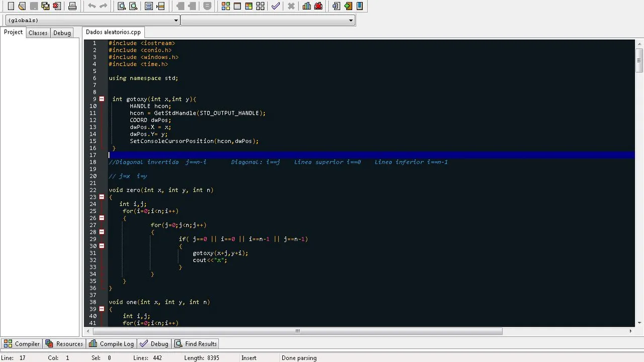Click the gray X stop execution icon
This screenshot has height=362, width=644.
point(291,6)
